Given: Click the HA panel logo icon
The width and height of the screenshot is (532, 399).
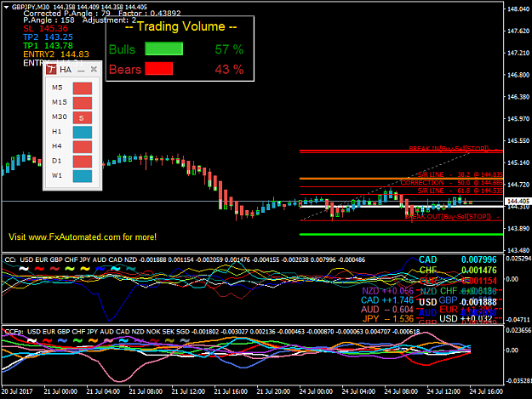Looking at the screenshot, I should pos(51,70).
